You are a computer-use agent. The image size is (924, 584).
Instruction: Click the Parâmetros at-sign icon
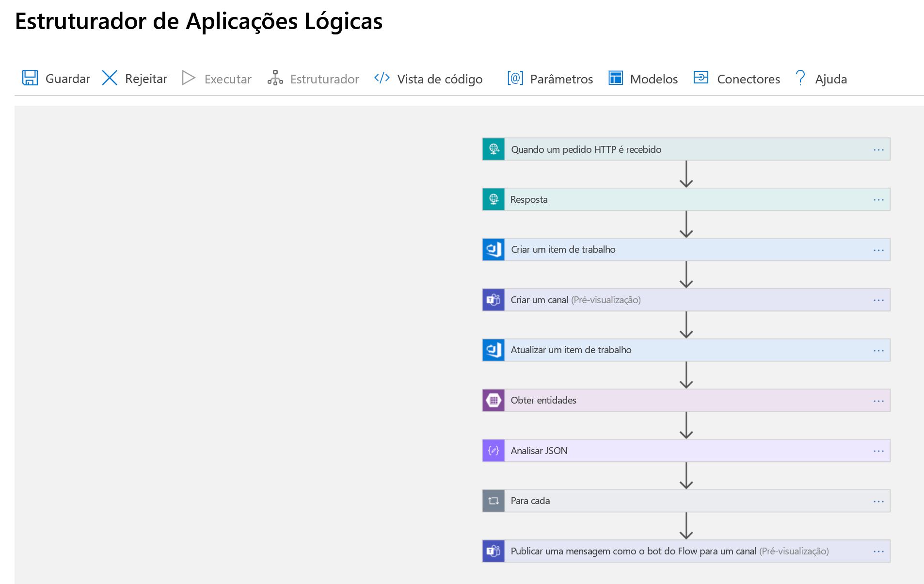pyautogui.click(x=515, y=78)
